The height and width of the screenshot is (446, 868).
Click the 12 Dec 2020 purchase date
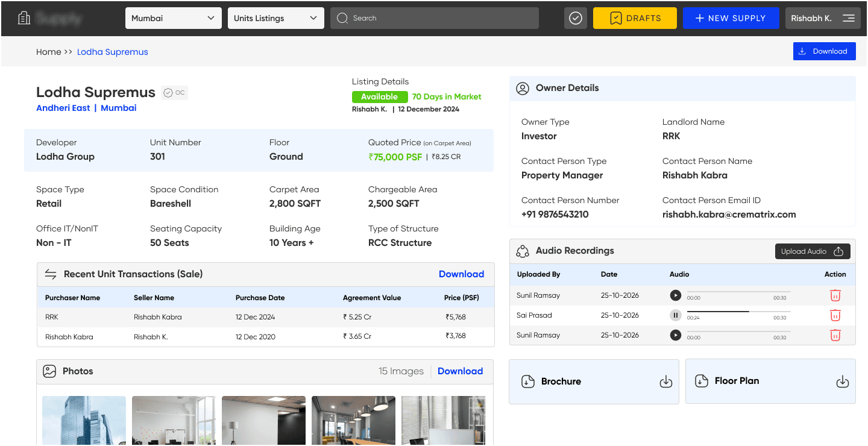(256, 337)
